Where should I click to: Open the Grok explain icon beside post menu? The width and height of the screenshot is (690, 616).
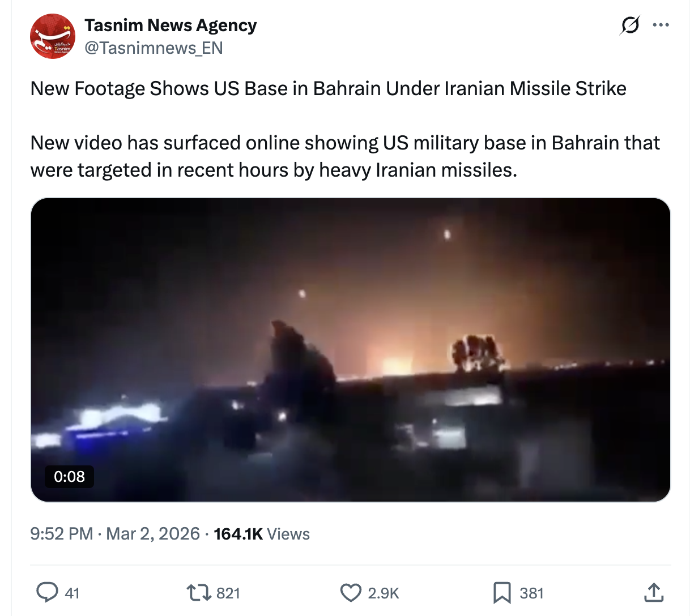click(630, 25)
